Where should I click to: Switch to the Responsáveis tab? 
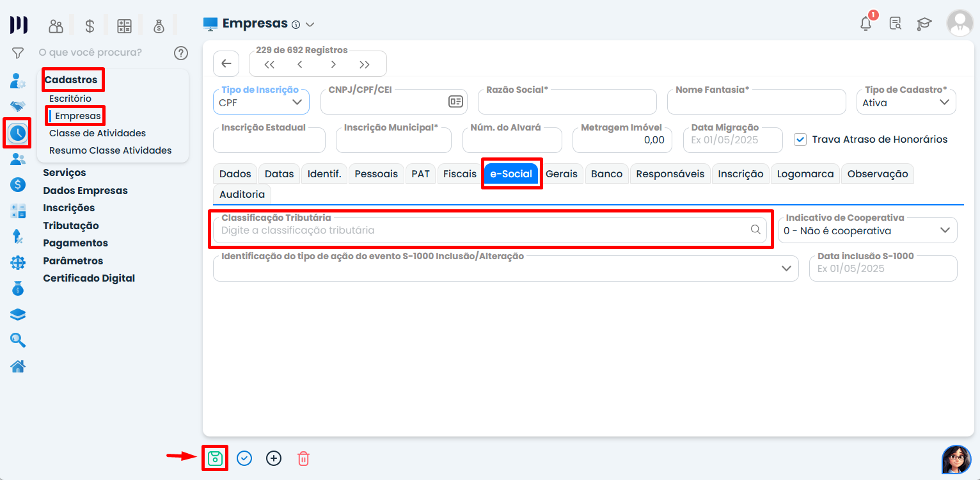coord(670,174)
